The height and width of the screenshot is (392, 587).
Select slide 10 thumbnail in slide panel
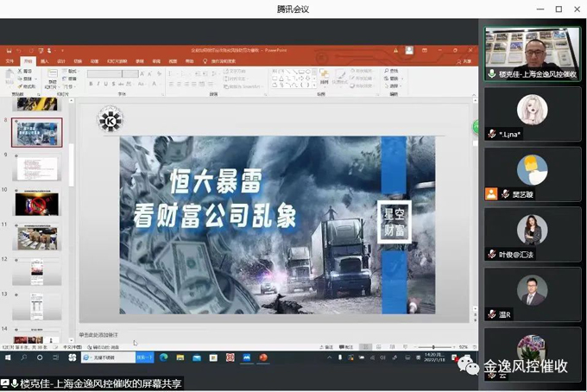(37, 203)
